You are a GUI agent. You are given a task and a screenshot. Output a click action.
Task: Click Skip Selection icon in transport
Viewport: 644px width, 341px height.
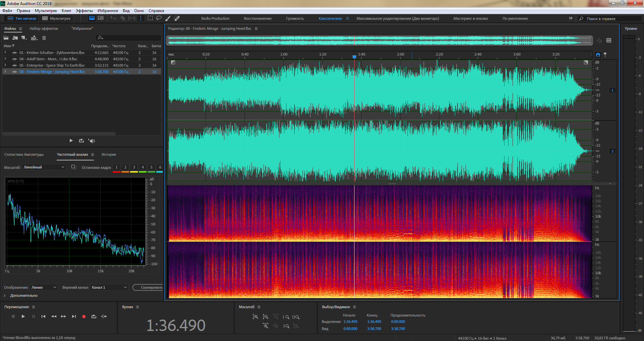coord(104,316)
